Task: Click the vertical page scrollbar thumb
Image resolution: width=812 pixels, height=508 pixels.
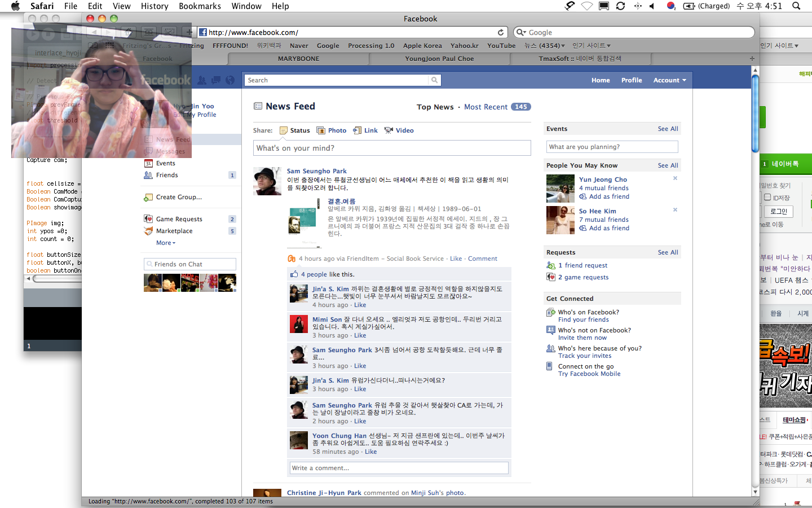Action: pyautogui.click(x=755, y=113)
